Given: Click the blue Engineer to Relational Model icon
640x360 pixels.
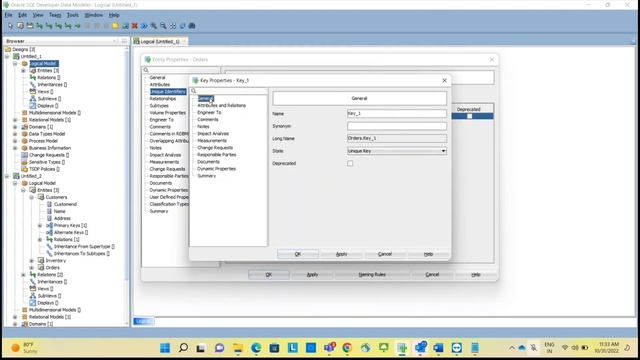Looking at the screenshot, I should 144,26.
